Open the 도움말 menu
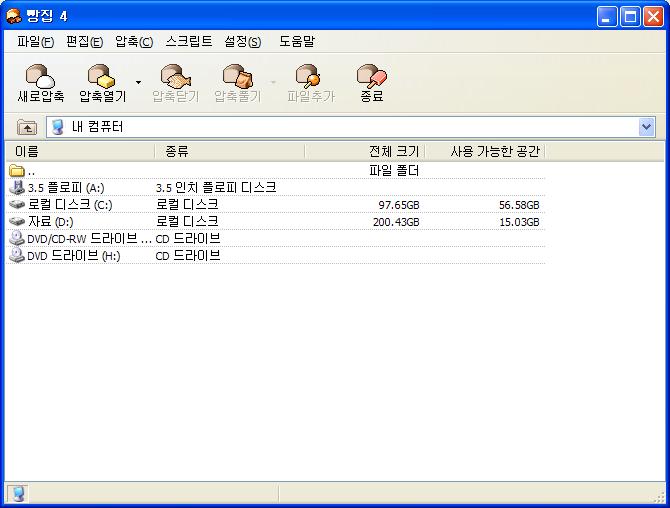Screen dimensions: 670x508 tap(297, 41)
